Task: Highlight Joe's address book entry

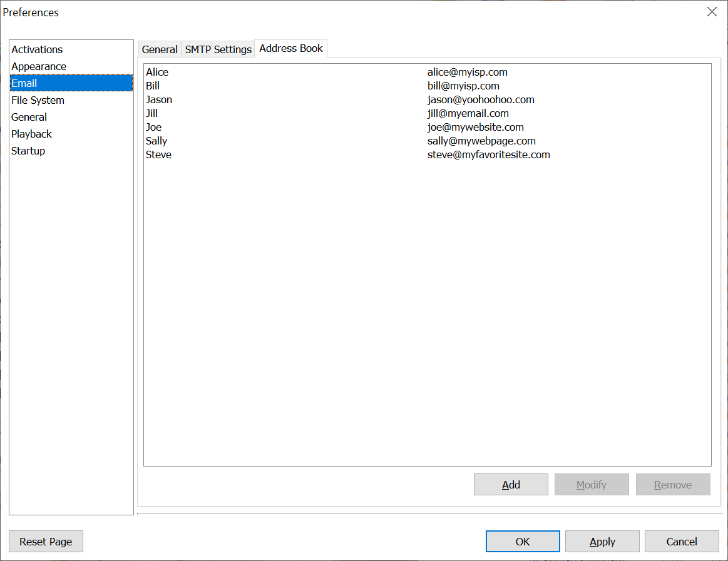Action: (x=153, y=127)
